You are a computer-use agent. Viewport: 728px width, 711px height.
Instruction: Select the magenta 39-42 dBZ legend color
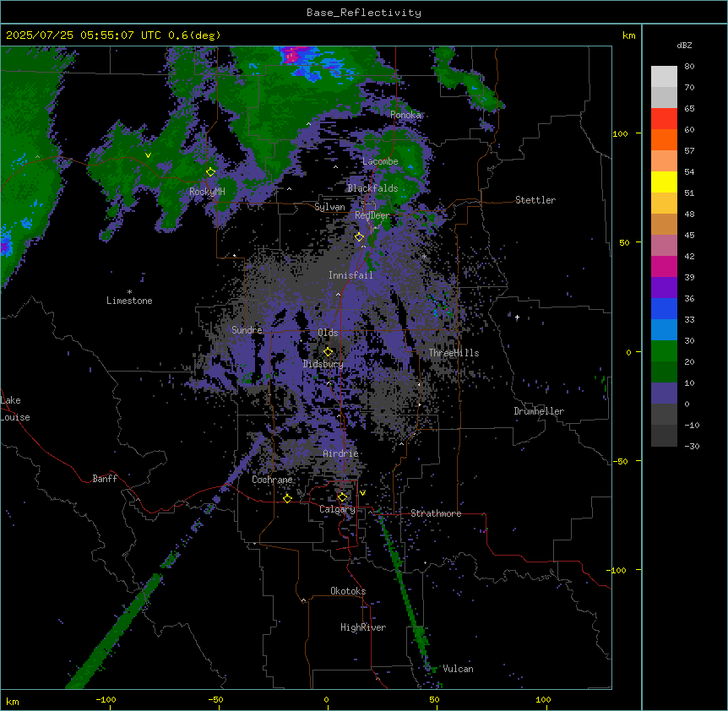coord(664,267)
